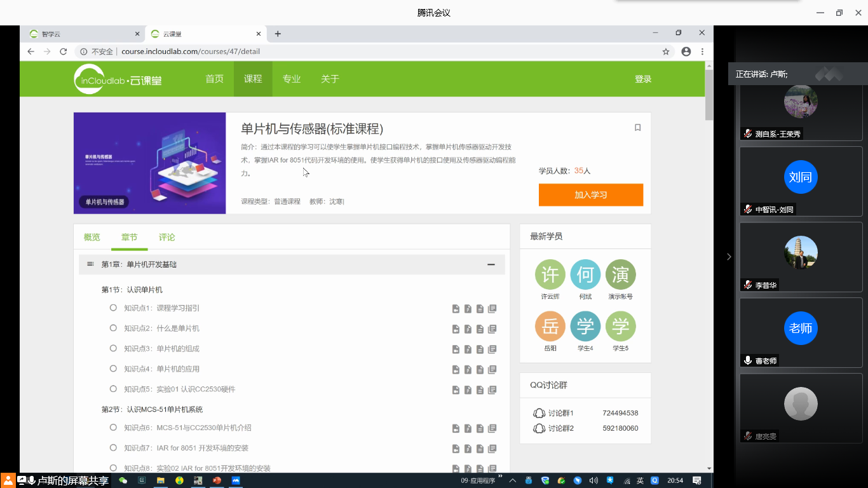Open WeChat from the taskbar

pos(123,480)
